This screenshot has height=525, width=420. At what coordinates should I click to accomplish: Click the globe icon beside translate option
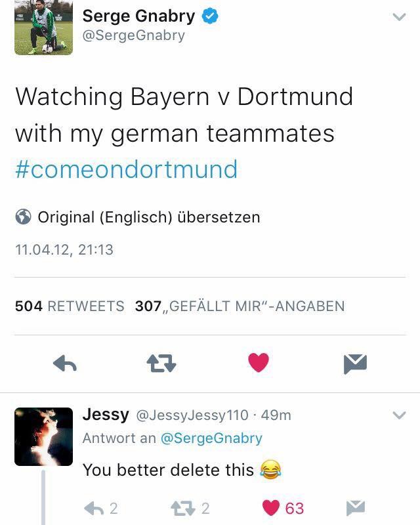point(23,217)
